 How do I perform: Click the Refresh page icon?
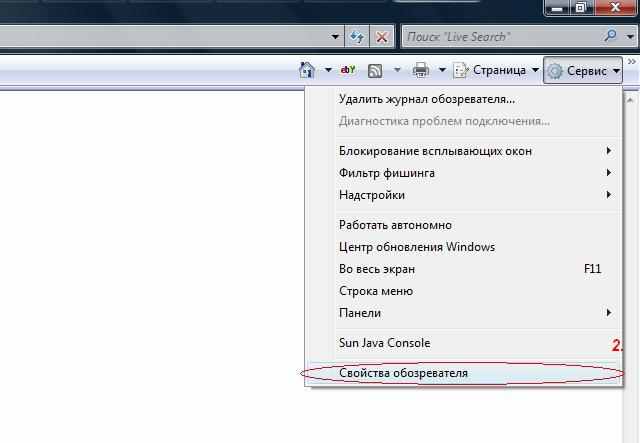coord(357,37)
